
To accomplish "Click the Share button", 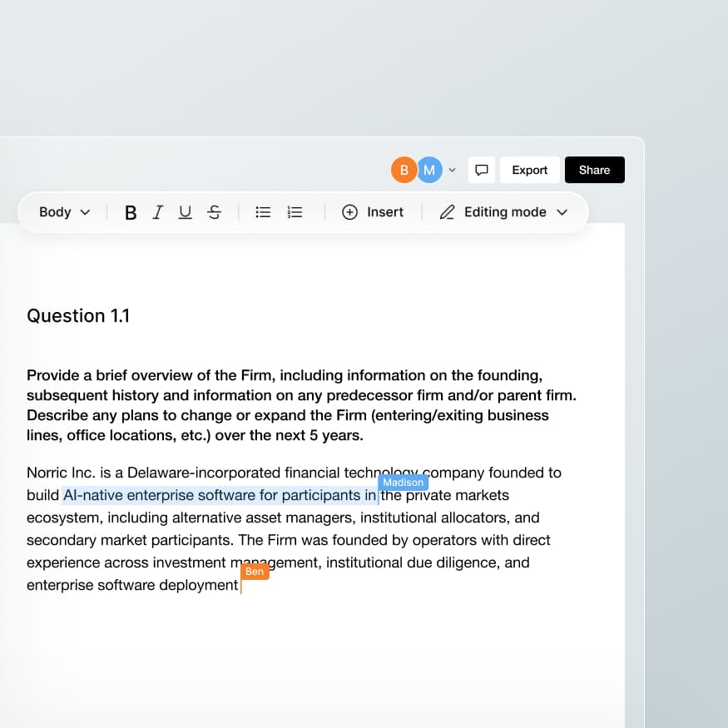I will pos(594,170).
